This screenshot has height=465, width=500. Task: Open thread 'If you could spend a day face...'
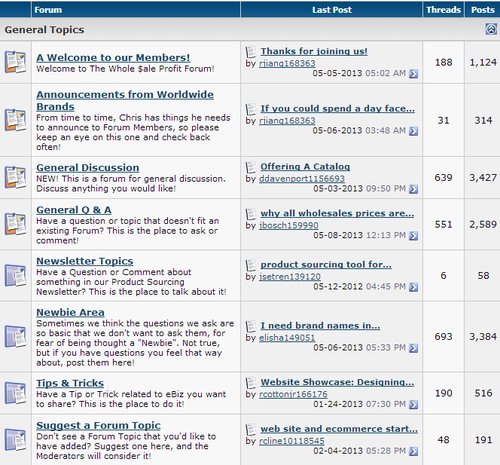[337, 109]
